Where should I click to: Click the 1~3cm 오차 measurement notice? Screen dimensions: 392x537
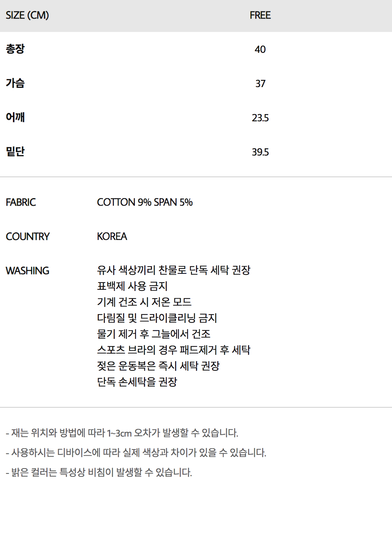coord(122,433)
